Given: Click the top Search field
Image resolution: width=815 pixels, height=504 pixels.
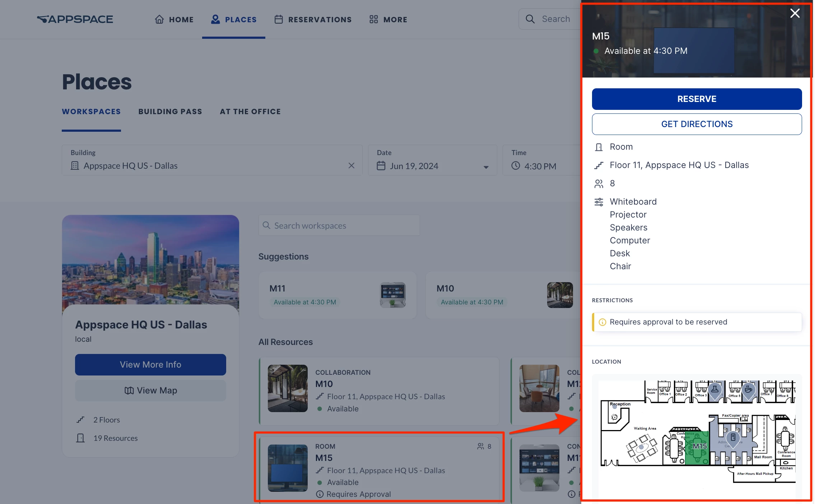Looking at the screenshot, I should (x=550, y=19).
